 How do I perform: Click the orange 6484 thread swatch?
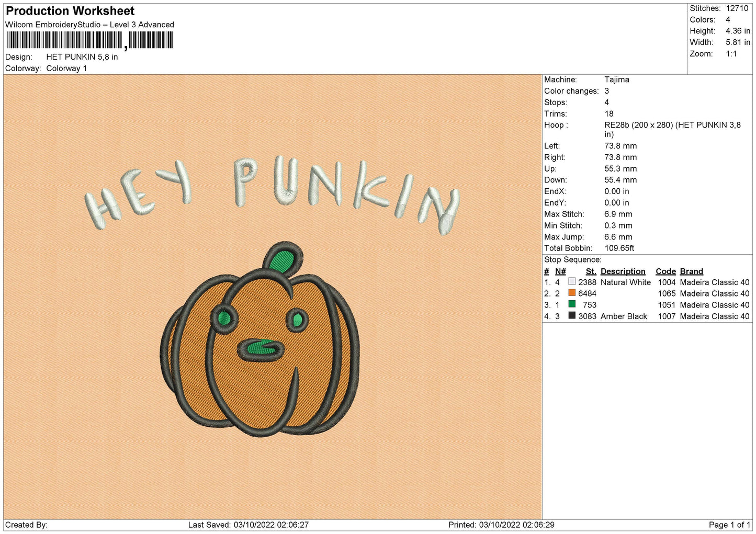click(572, 293)
